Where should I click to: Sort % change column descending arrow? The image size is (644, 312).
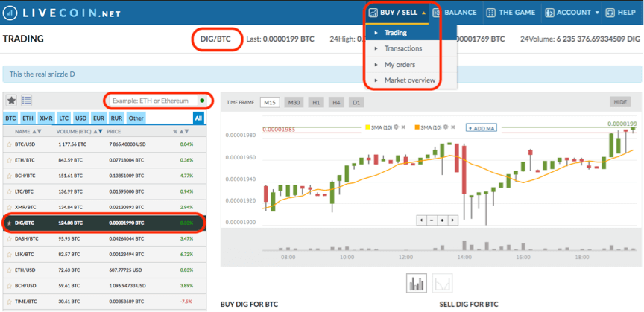[x=186, y=132]
